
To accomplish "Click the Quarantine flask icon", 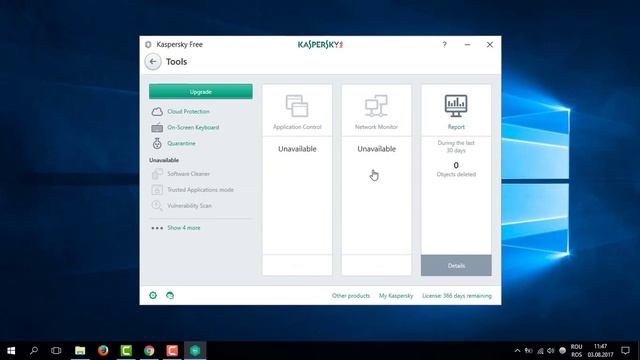I will [157, 143].
